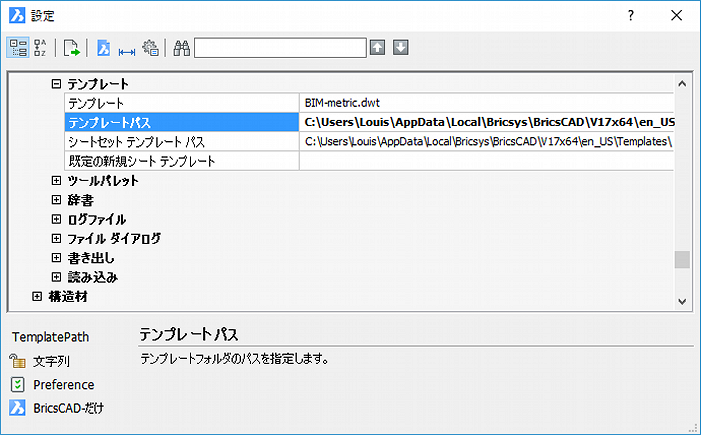Click the search text field

point(280,48)
